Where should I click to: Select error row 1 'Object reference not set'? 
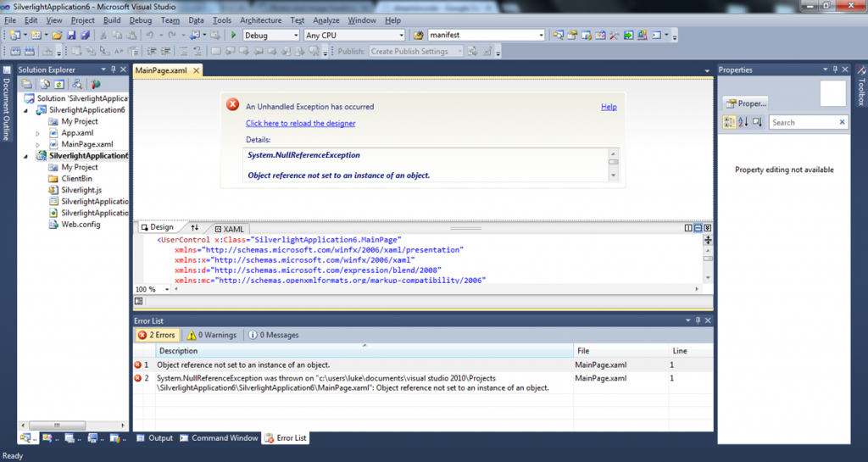pyautogui.click(x=423, y=365)
